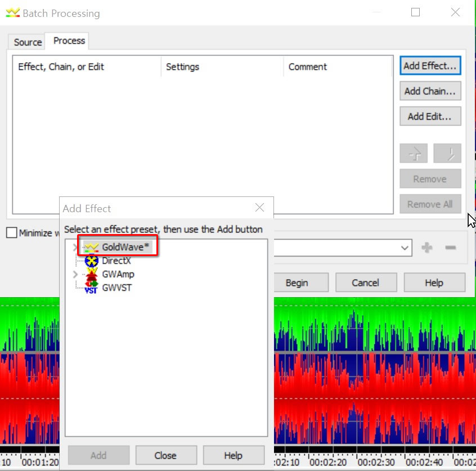476x471 pixels.
Task: Open Help in Batch Processing window
Action: click(434, 282)
